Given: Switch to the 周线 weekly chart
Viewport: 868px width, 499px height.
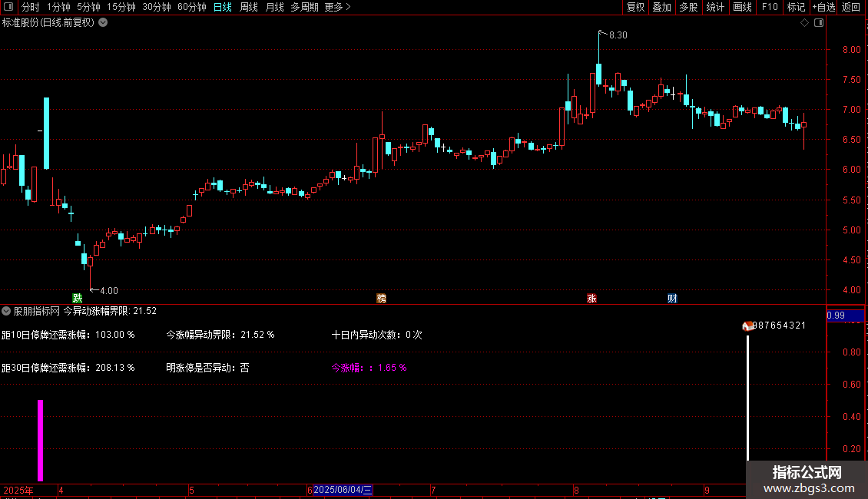Looking at the screenshot, I should [x=249, y=7].
